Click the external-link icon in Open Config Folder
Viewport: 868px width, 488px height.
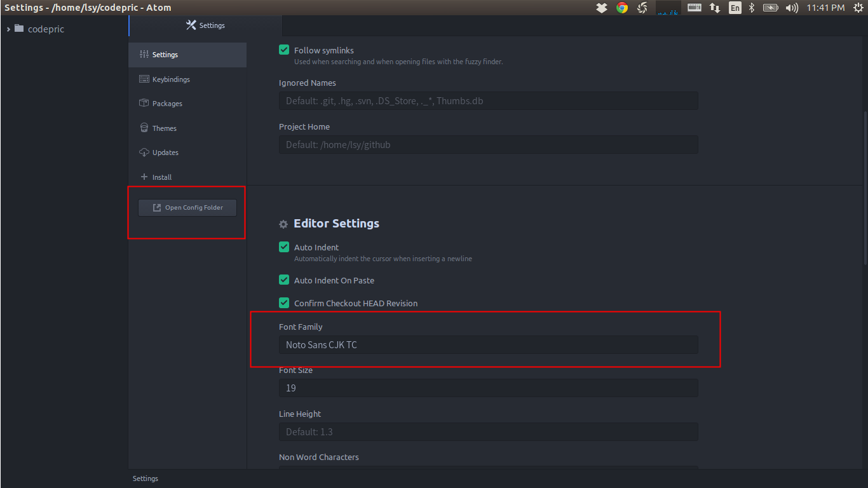pyautogui.click(x=157, y=208)
